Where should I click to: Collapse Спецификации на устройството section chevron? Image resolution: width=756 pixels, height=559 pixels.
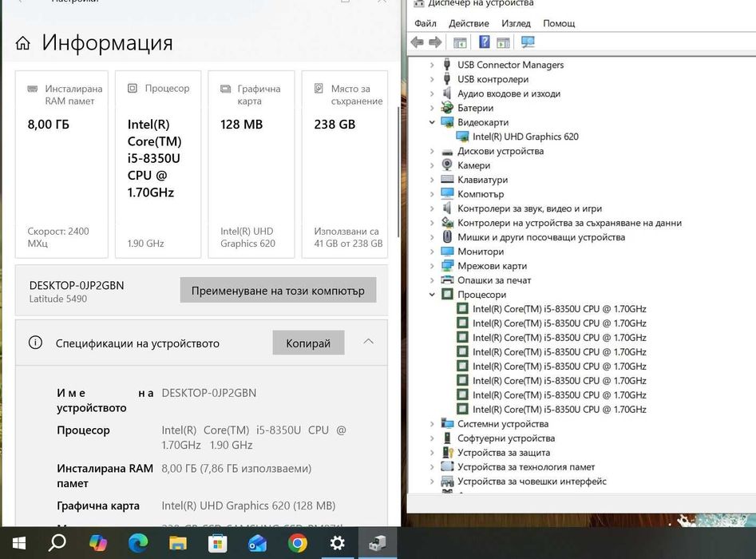(368, 342)
